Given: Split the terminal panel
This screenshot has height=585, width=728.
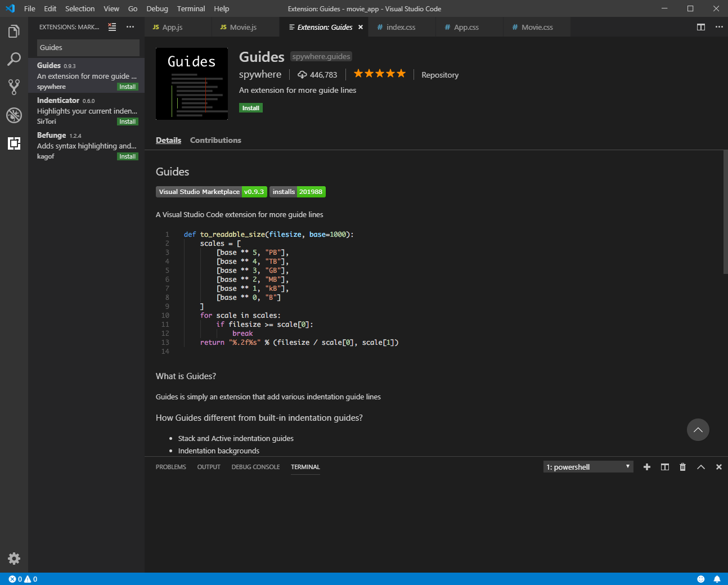Looking at the screenshot, I should tap(665, 467).
